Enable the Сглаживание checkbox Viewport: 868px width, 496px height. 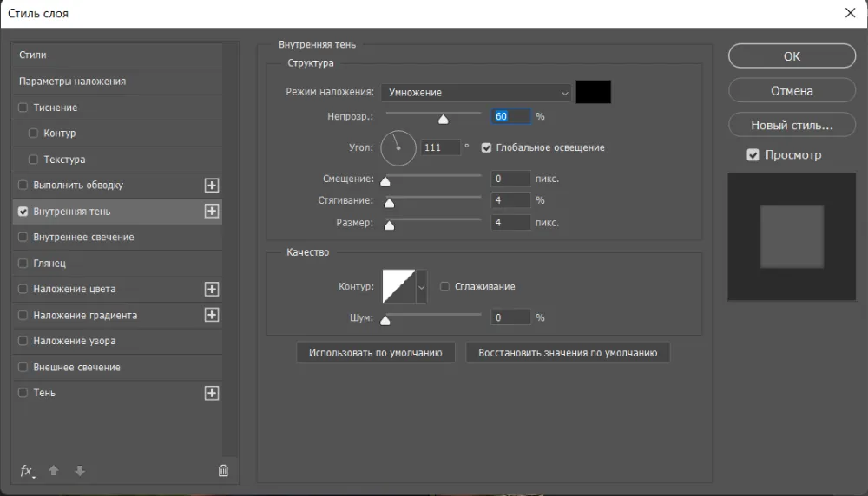(x=445, y=287)
